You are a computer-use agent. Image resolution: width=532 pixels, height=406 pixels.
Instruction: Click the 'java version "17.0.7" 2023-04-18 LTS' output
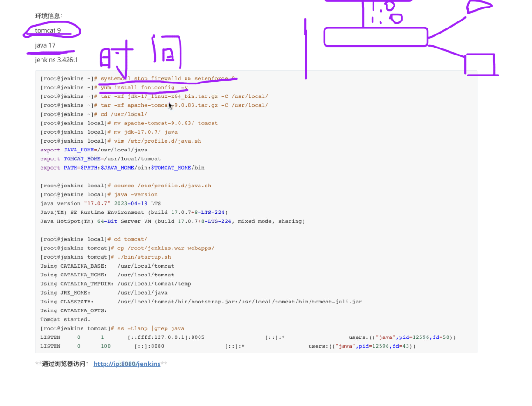pos(100,203)
